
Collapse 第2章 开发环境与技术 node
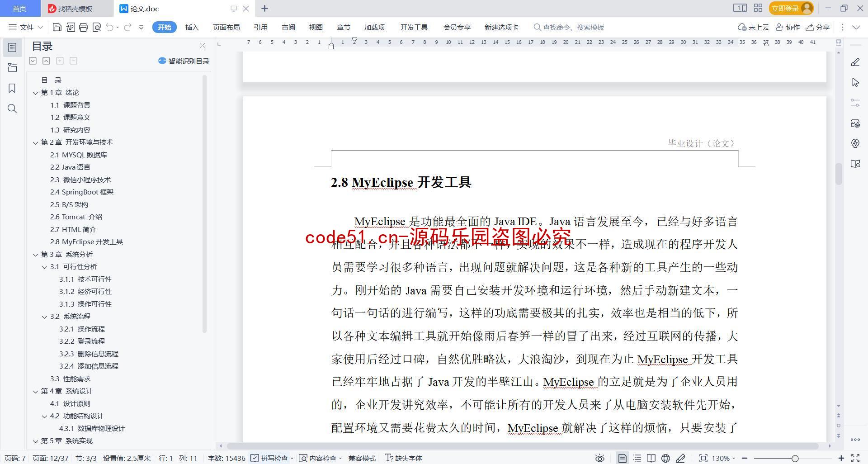35,142
